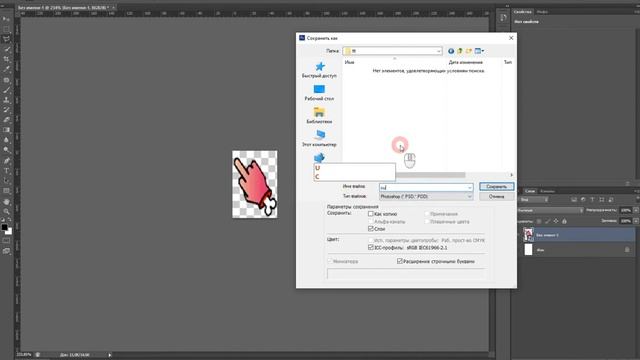Select the Horizontal Type tool
Image resolution: width=640 pixels, height=360 pixels.
pos(6,171)
